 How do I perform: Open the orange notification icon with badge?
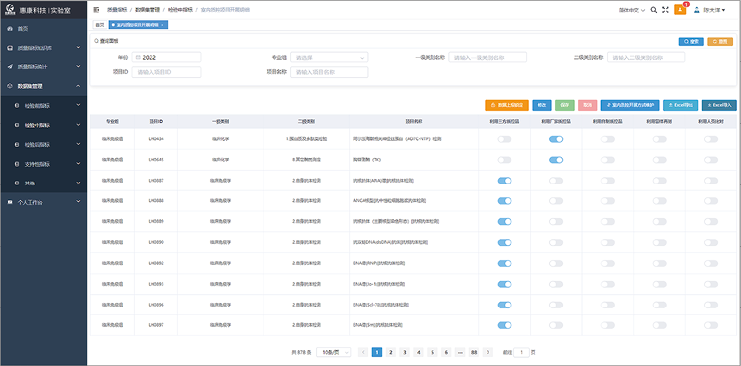click(x=680, y=9)
